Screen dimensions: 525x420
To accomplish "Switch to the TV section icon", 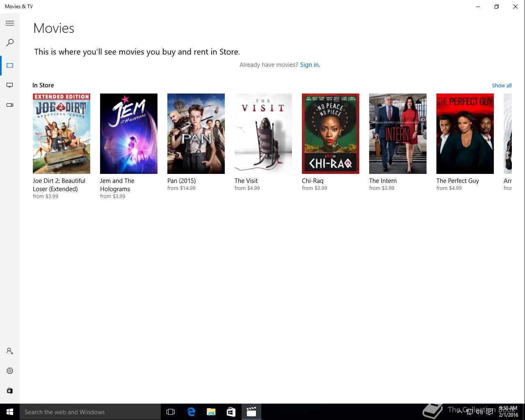I will pos(10,85).
